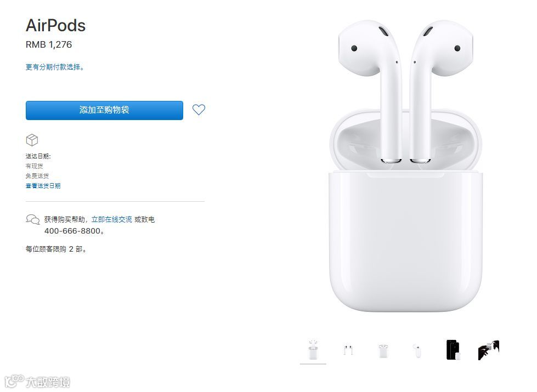Screen dimensions: 537x392
Task: Click the 400-666-8800 phone number
Action: click(x=72, y=231)
